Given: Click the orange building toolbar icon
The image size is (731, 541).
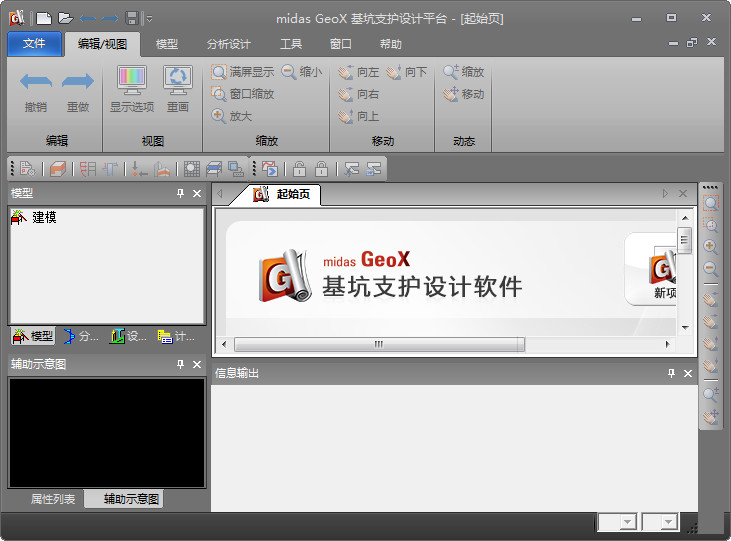Looking at the screenshot, I should (x=161, y=168).
